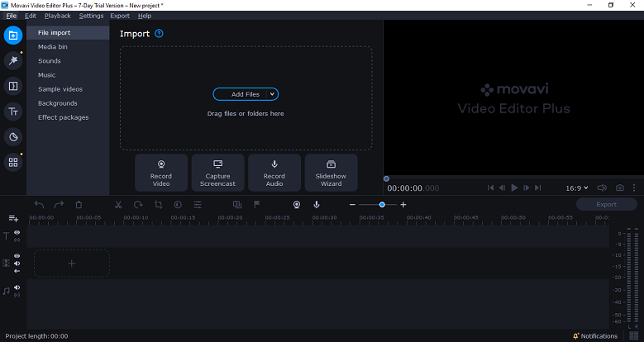Click the player seek bar handle
The height and width of the screenshot is (342, 644).
pos(386,178)
